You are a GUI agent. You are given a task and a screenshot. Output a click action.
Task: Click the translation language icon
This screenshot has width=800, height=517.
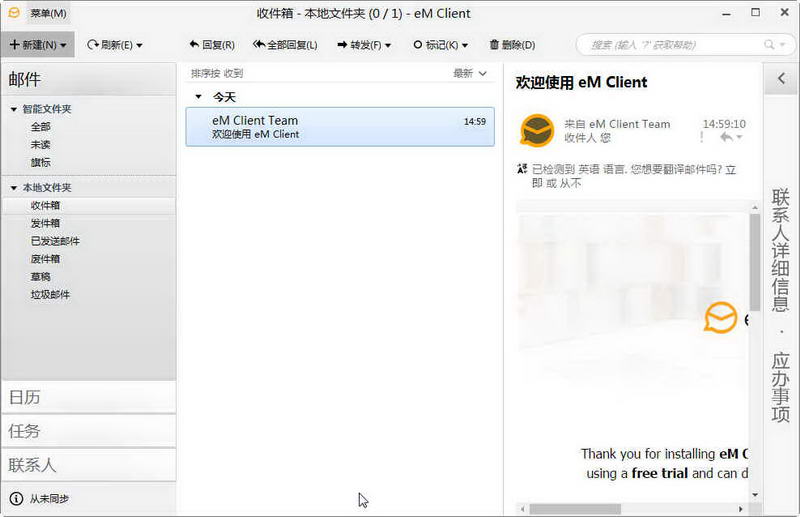click(522, 169)
